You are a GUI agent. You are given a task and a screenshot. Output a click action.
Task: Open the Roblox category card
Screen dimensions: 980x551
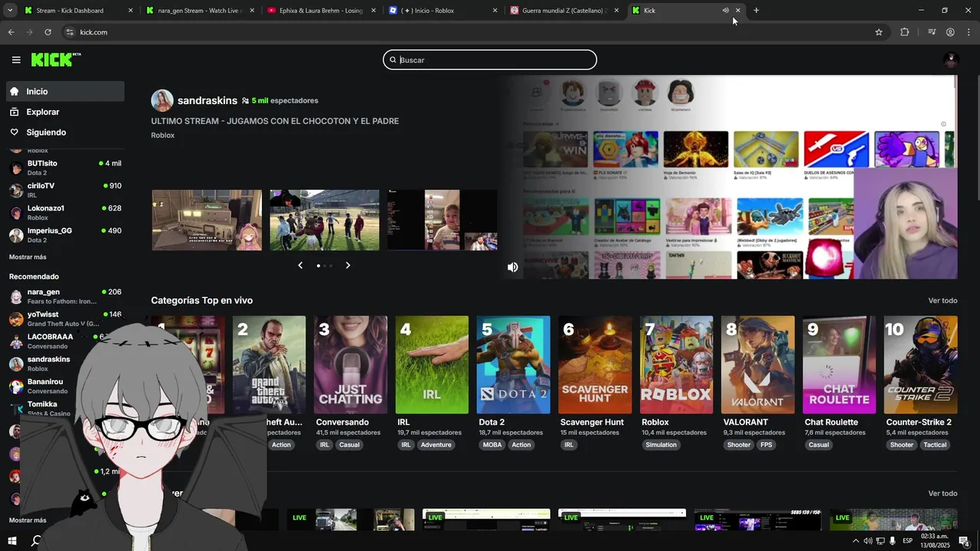(676, 365)
